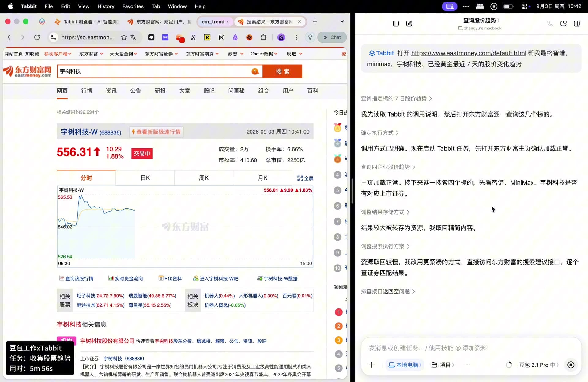Open 宇树科技股份有限公司 link
Viewport: 588px width, 382px height.
107,341
